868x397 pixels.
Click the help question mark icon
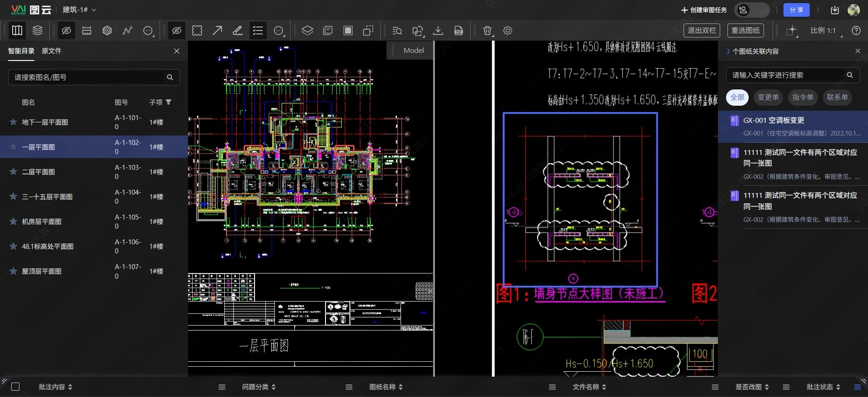[x=856, y=31]
